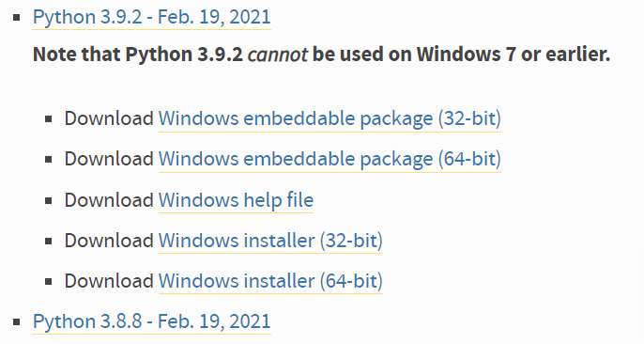Click the 'Note that Python 3.9.2' bold text
The height and width of the screenshot is (344, 644).
[138, 55]
